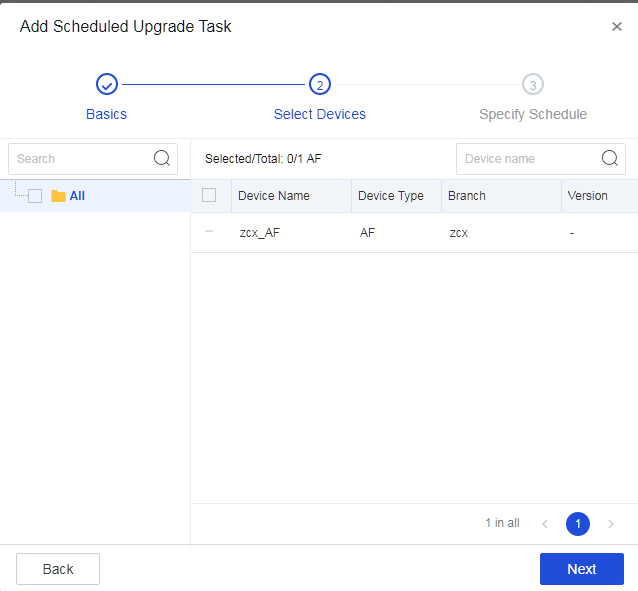Viewport: 638px width, 591px height.
Task: Click the yellow folder icon beside All
Action: [x=58, y=196]
